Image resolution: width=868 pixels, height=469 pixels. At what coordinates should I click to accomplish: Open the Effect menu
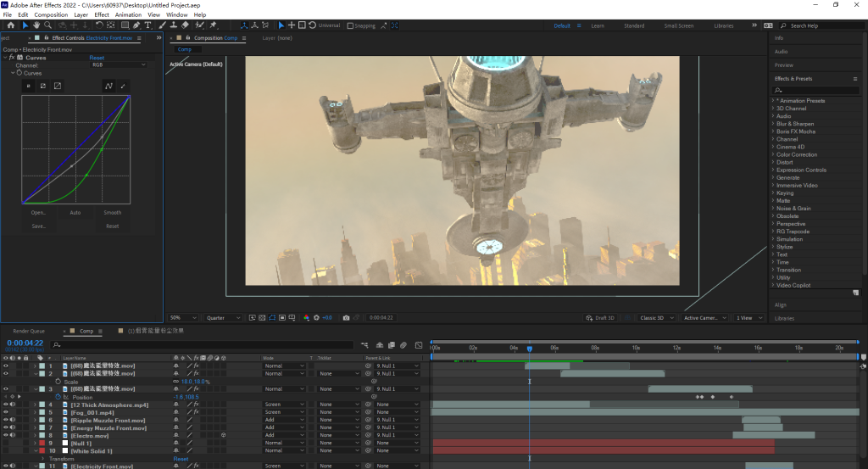coord(102,15)
